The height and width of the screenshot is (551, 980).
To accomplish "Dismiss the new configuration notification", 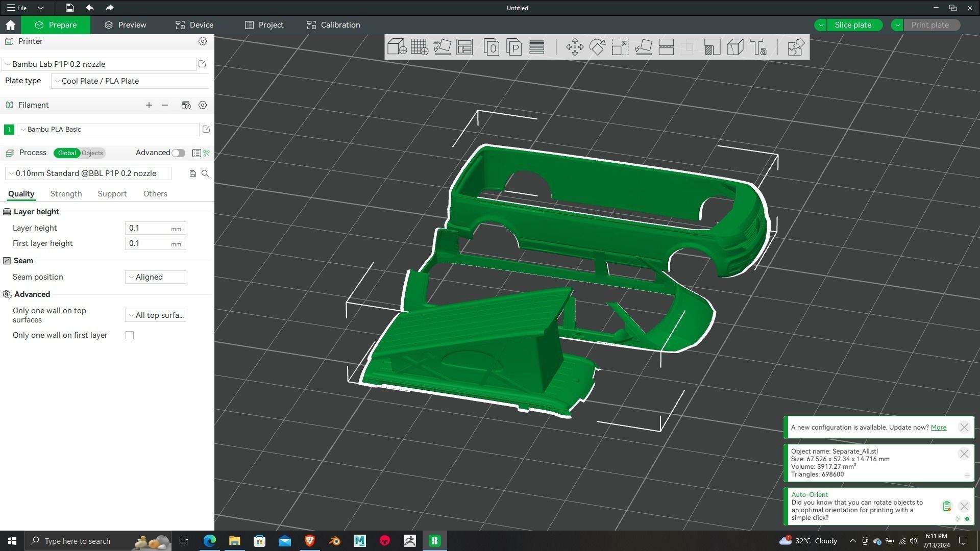I will pyautogui.click(x=964, y=428).
